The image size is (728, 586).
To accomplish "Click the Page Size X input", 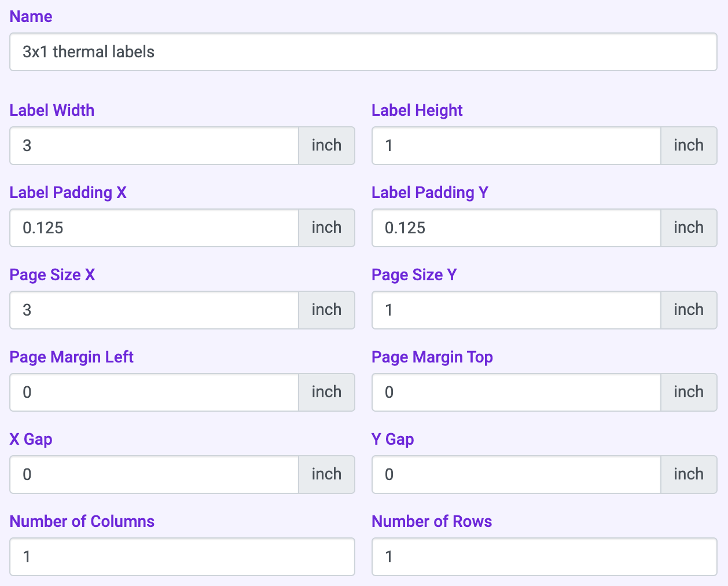I will 154,310.
